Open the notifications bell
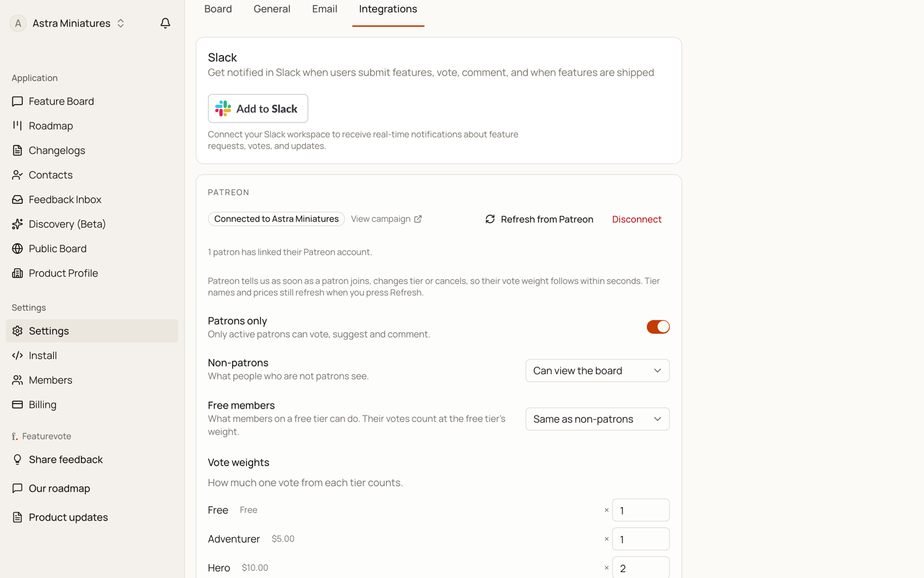 click(165, 23)
